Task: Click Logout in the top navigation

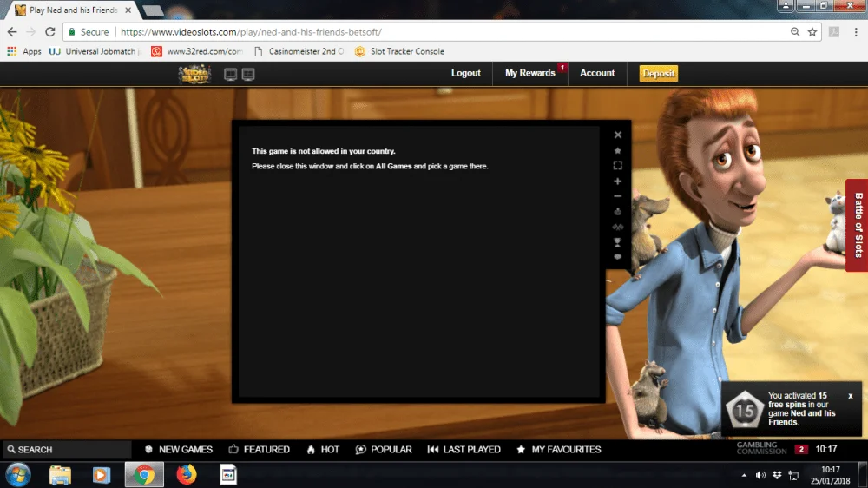Action: 465,73
